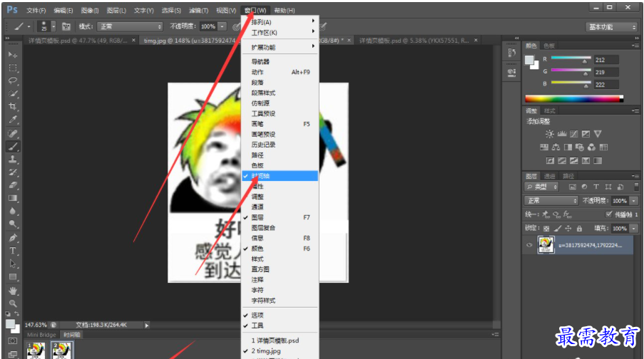Select the Brush tool in the toolbox

click(13, 147)
